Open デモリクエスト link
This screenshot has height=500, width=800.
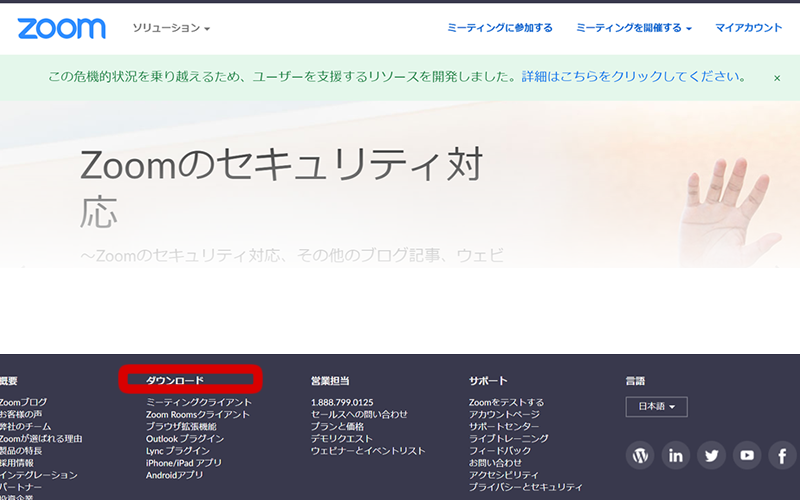pyautogui.click(x=341, y=439)
